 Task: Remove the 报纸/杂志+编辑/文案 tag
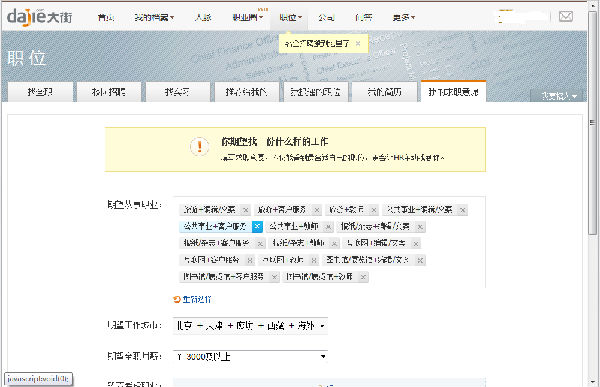[420, 227]
